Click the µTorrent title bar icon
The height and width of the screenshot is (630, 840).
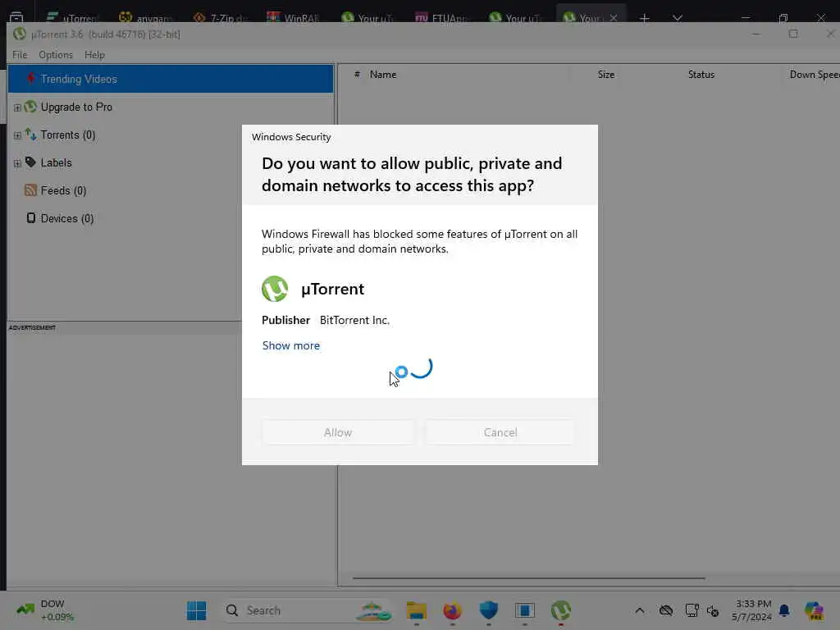click(x=20, y=34)
